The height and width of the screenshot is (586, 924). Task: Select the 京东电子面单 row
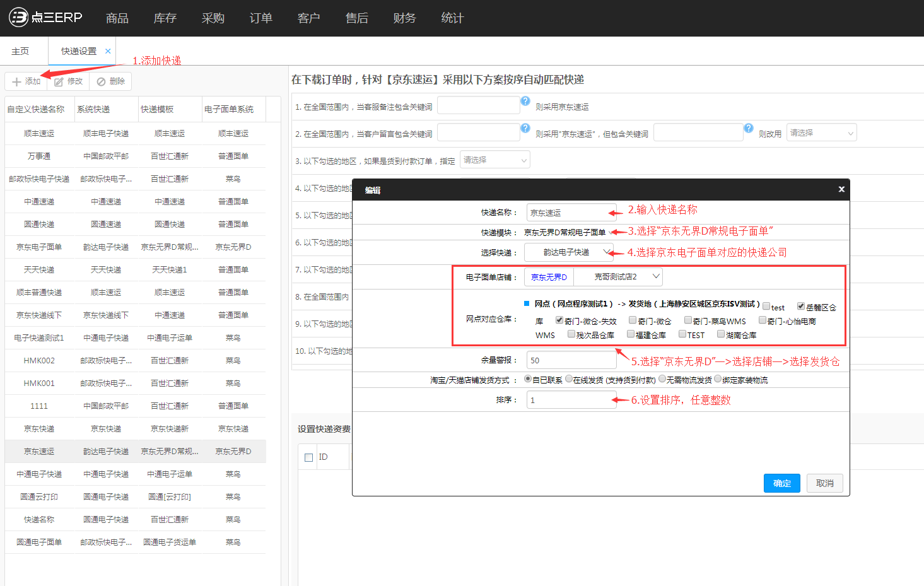click(x=136, y=247)
